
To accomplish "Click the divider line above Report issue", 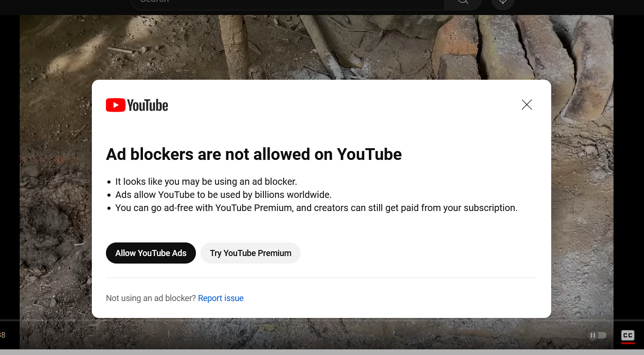I will pos(322,278).
